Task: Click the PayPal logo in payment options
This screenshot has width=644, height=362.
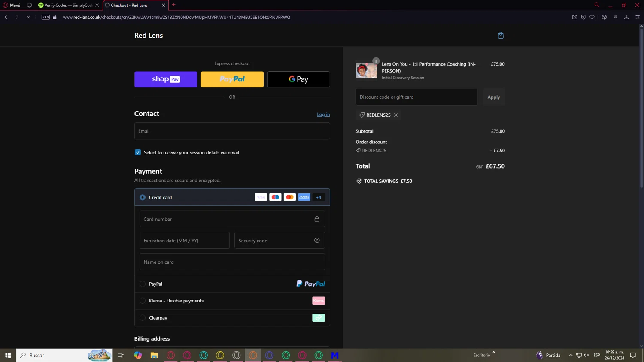Action: [x=310, y=284]
